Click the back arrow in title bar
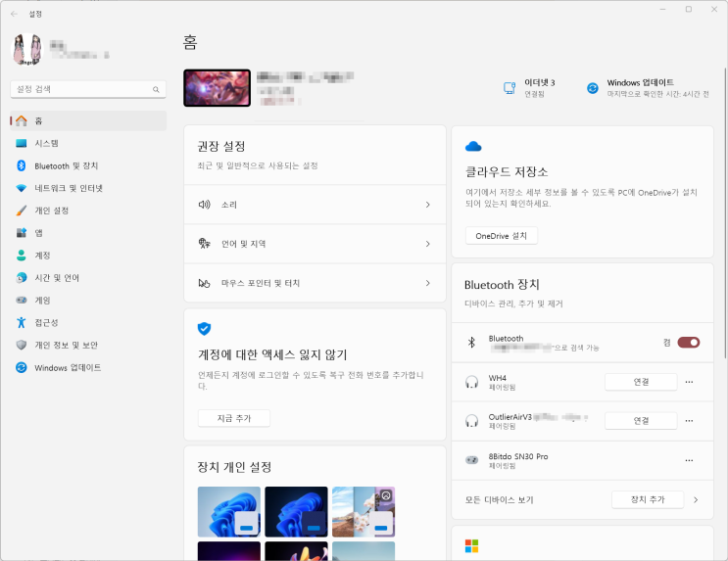 pos(14,14)
